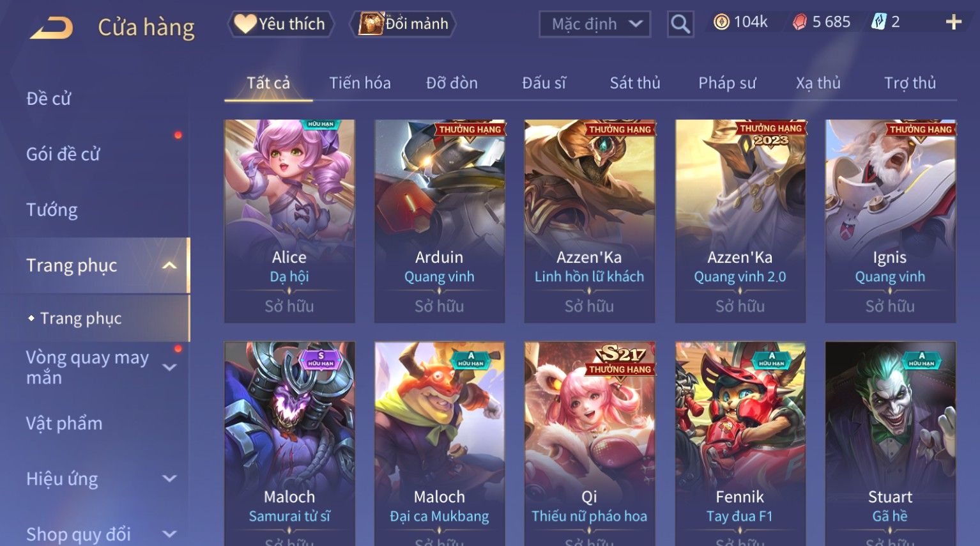Open Gói đề cử in the sidebar
Image resolution: width=980 pixels, height=546 pixels.
pos(63,154)
